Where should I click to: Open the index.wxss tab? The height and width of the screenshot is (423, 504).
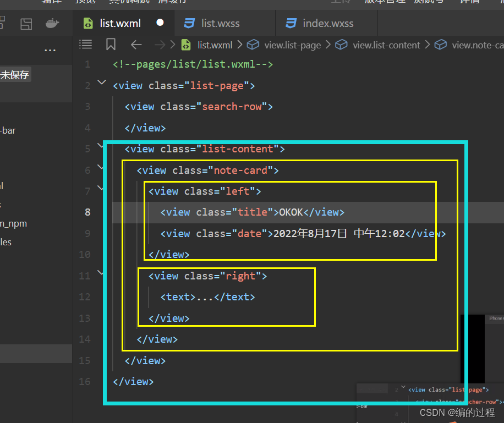click(326, 23)
